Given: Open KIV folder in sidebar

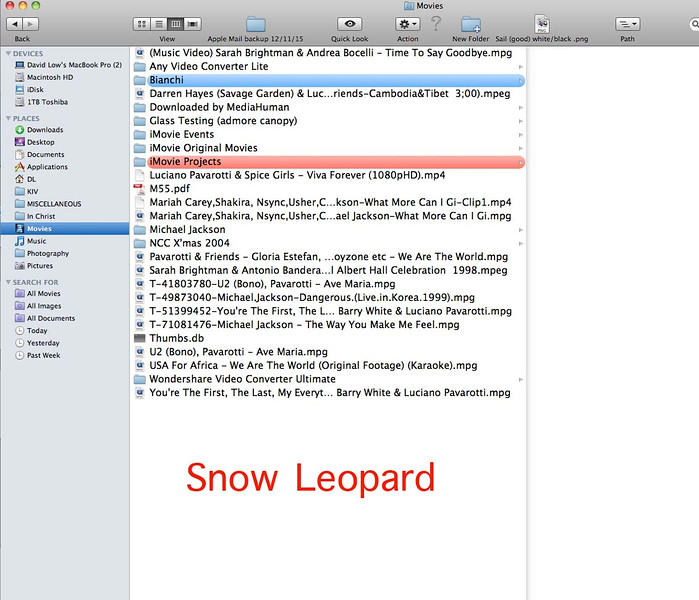Looking at the screenshot, I should [x=26, y=191].
